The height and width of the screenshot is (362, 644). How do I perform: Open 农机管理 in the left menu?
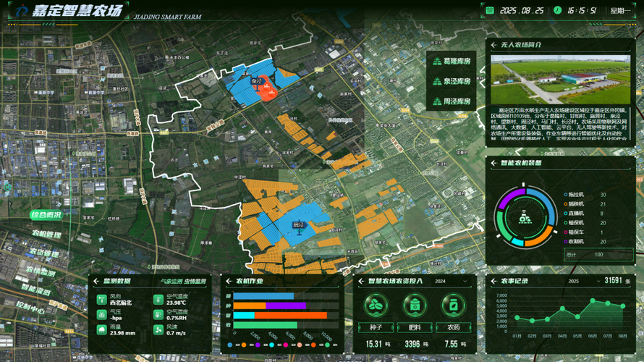pos(47,234)
